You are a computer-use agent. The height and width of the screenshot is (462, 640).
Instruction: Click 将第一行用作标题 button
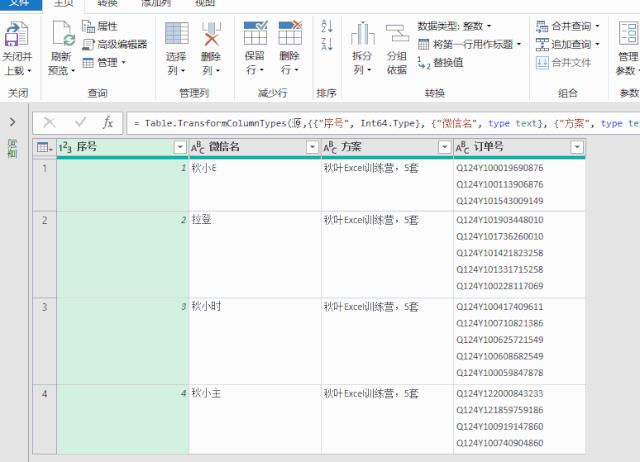point(469,44)
